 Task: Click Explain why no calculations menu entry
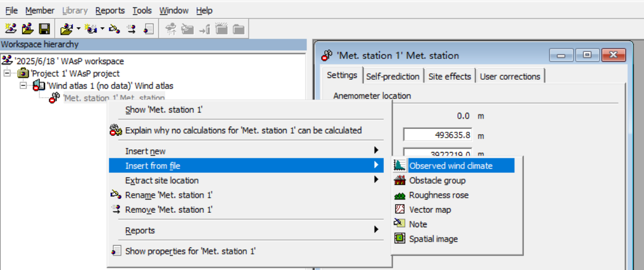pos(243,130)
